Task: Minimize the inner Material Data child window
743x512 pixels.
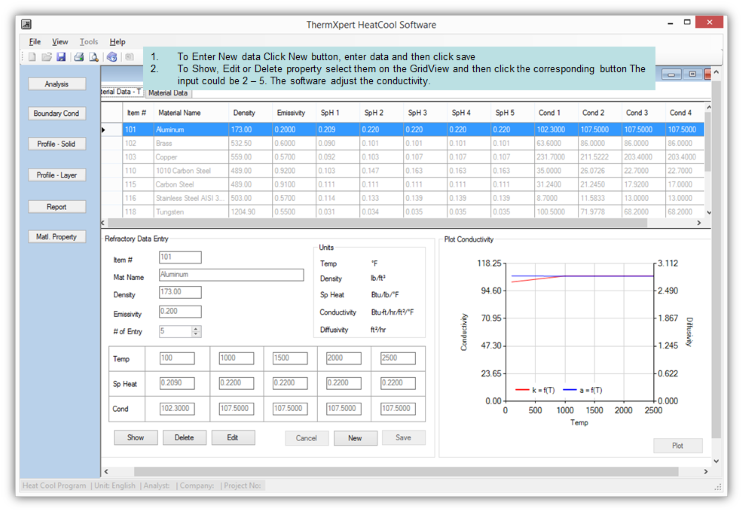Action: (x=671, y=74)
